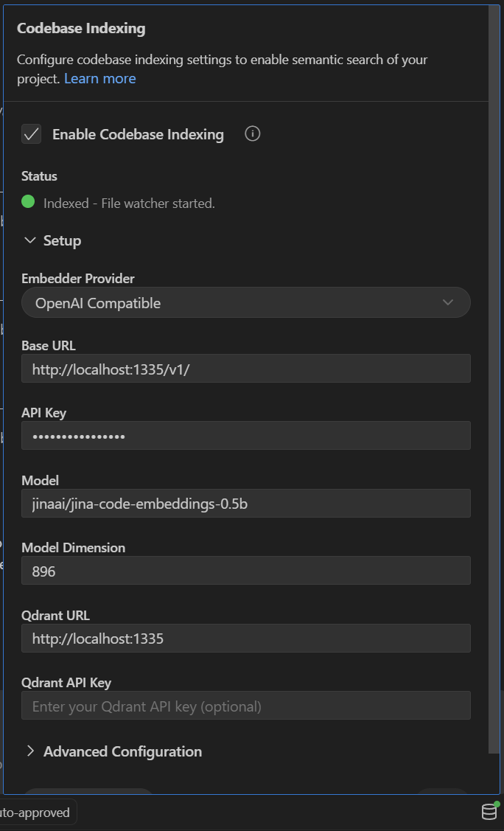Image resolution: width=504 pixels, height=831 pixels.
Task: Open the Learn more link
Action: click(99, 78)
